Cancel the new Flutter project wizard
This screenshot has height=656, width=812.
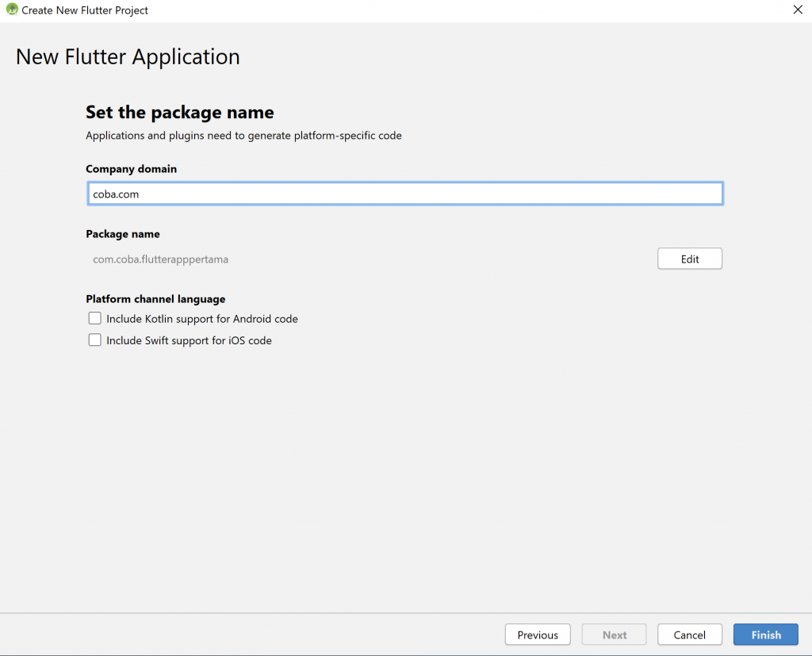(x=689, y=635)
